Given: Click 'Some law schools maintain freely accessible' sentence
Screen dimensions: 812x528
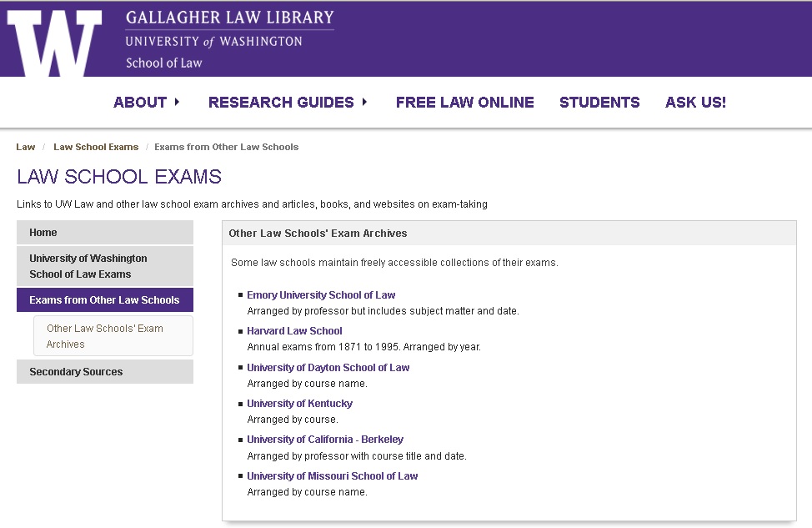Looking at the screenshot, I should (x=394, y=263).
